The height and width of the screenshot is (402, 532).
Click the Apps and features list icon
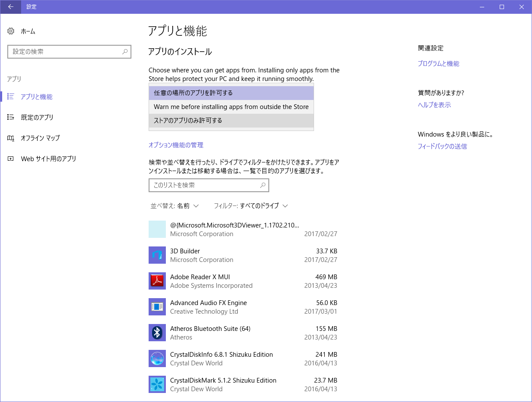click(x=11, y=97)
